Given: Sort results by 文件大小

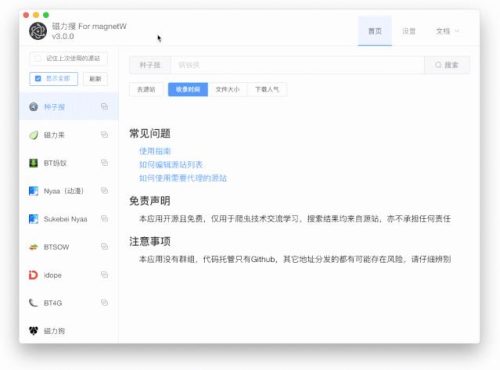Looking at the screenshot, I should click(x=227, y=89).
